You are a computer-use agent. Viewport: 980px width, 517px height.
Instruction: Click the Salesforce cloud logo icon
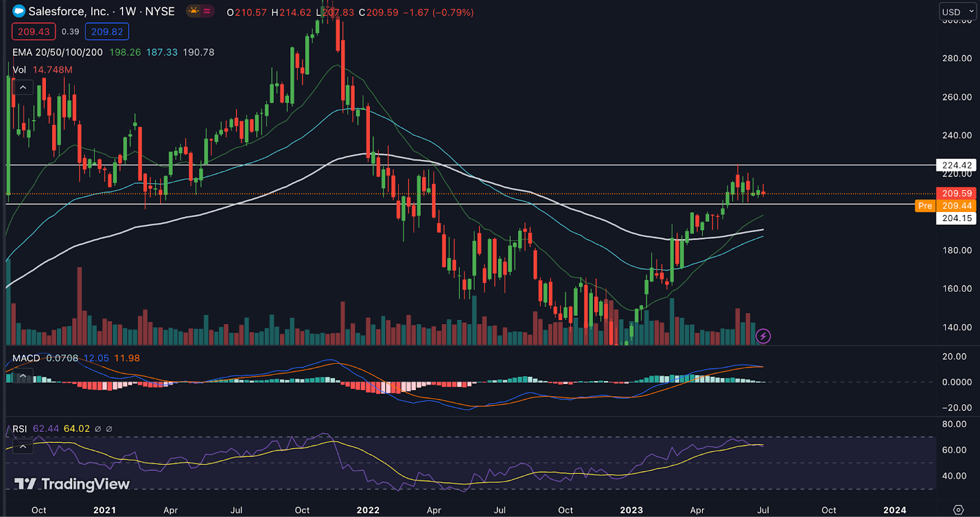pyautogui.click(x=19, y=11)
